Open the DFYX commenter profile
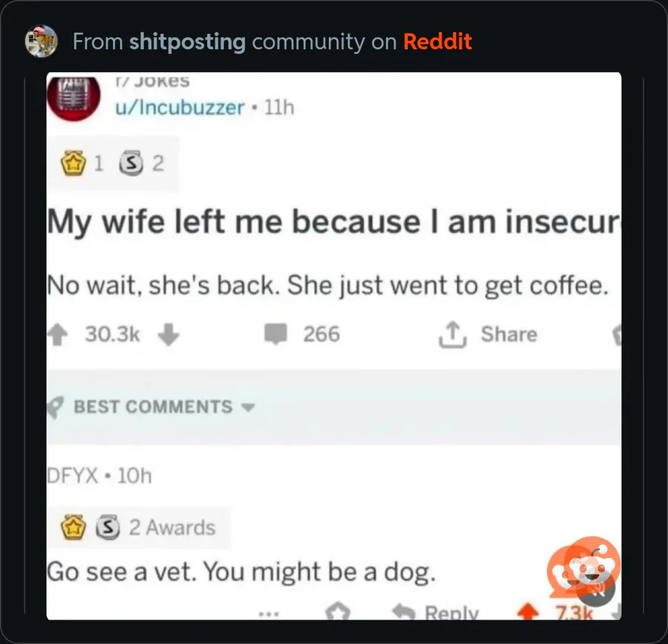The image size is (668, 644). pyautogui.click(x=73, y=476)
